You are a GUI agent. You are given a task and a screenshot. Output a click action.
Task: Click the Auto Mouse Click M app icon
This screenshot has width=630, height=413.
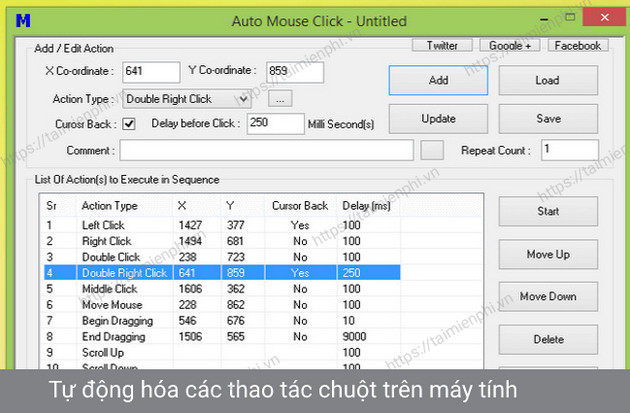23,20
